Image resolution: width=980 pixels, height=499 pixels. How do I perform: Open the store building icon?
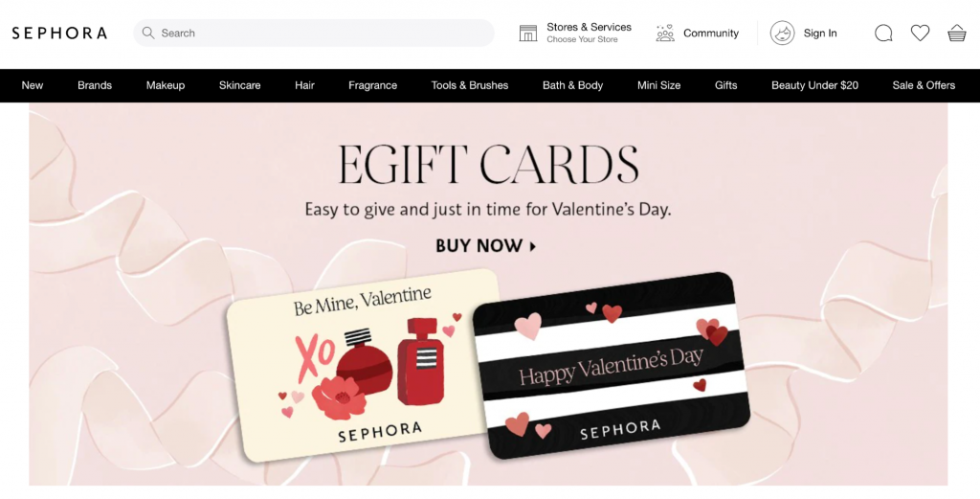point(528,34)
